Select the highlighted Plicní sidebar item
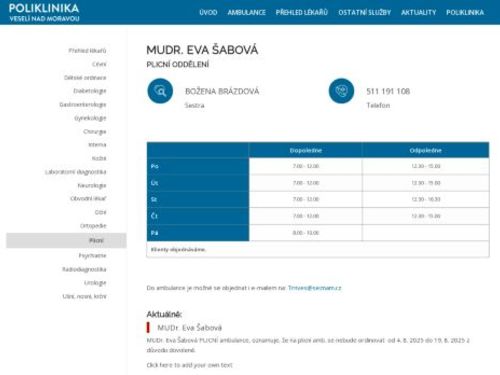500x375 pixels. (66, 240)
